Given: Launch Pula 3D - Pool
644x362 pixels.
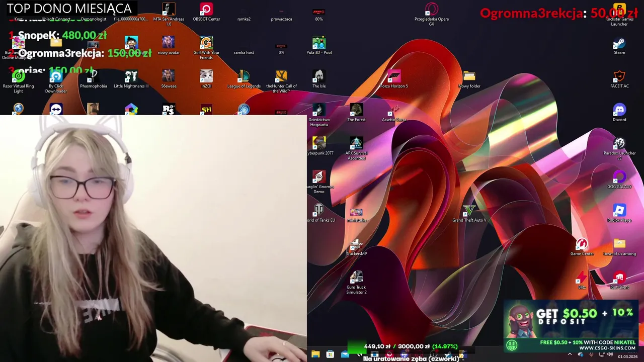Looking at the screenshot, I should point(319,46).
